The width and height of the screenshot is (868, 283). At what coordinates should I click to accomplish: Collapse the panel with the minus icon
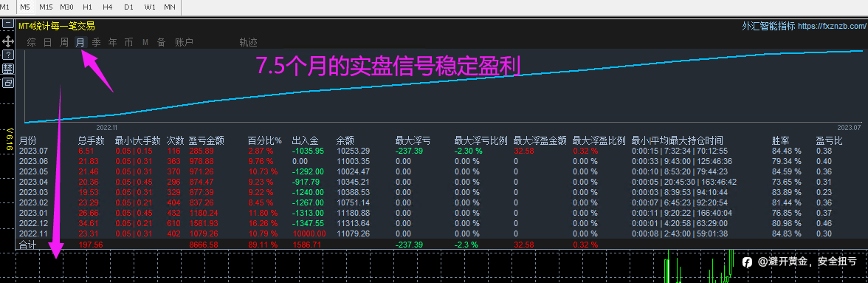(x=7, y=23)
